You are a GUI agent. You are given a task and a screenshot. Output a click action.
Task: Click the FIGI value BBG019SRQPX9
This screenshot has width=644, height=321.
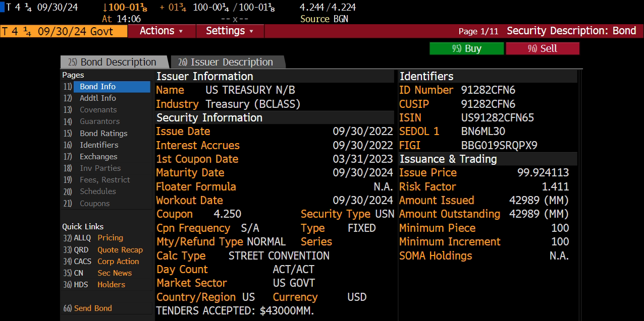pyautogui.click(x=499, y=145)
